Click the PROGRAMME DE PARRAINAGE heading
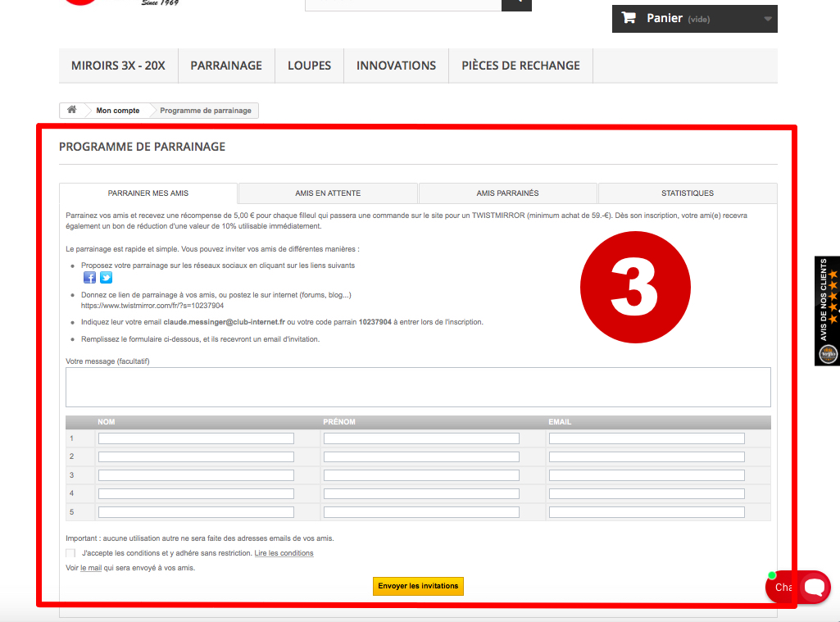Viewport: 840px width, 622px height. 142,147
